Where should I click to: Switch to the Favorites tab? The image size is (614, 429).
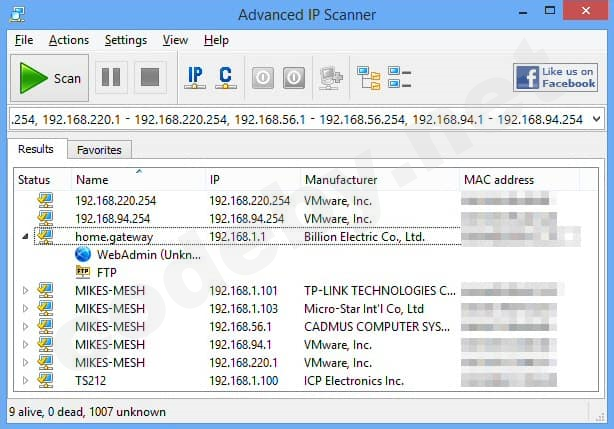point(99,150)
